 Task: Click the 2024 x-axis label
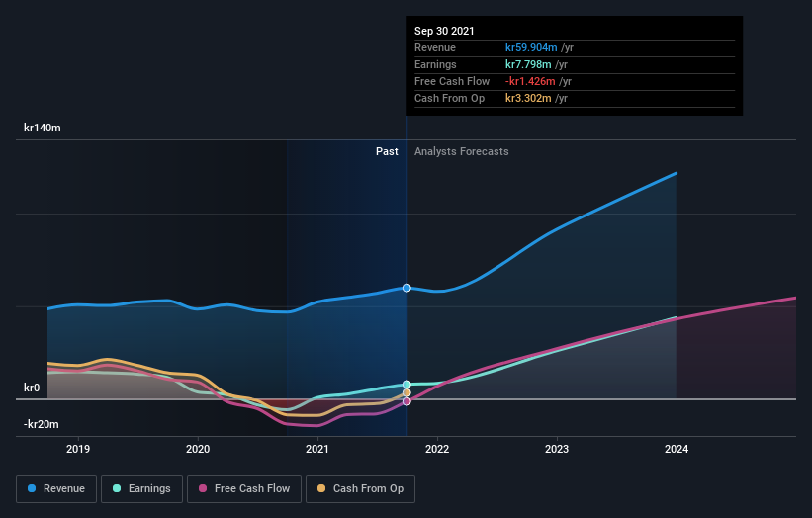pyautogui.click(x=677, y=449)
